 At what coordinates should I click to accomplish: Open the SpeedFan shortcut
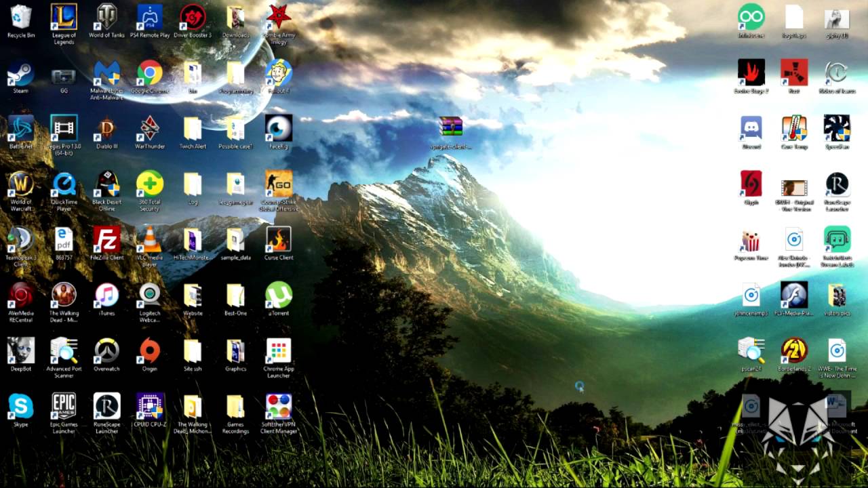point(837,128)
